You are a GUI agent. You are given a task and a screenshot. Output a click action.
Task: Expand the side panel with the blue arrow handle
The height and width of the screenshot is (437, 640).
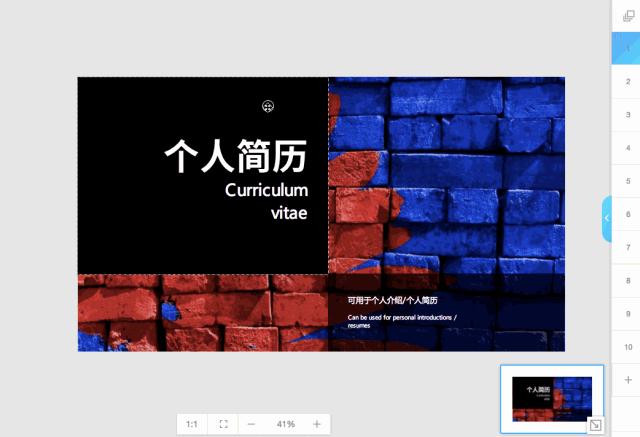click(607, 218)
